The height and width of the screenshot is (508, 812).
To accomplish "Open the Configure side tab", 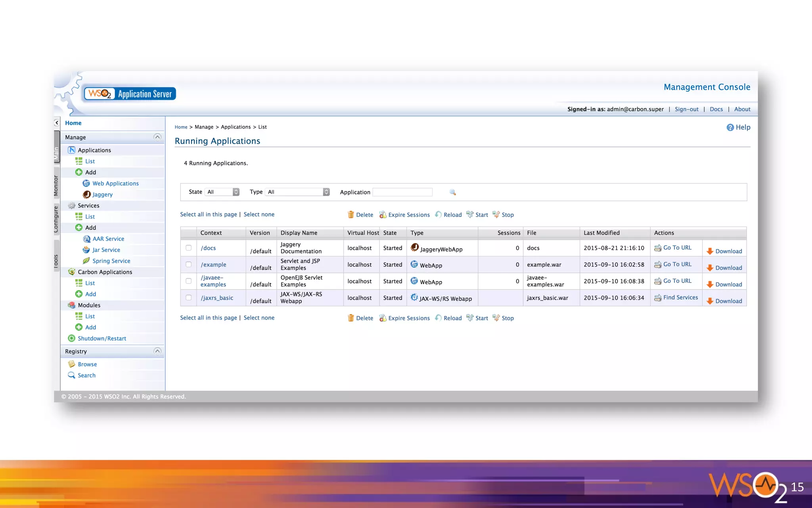I will point(56,219).
